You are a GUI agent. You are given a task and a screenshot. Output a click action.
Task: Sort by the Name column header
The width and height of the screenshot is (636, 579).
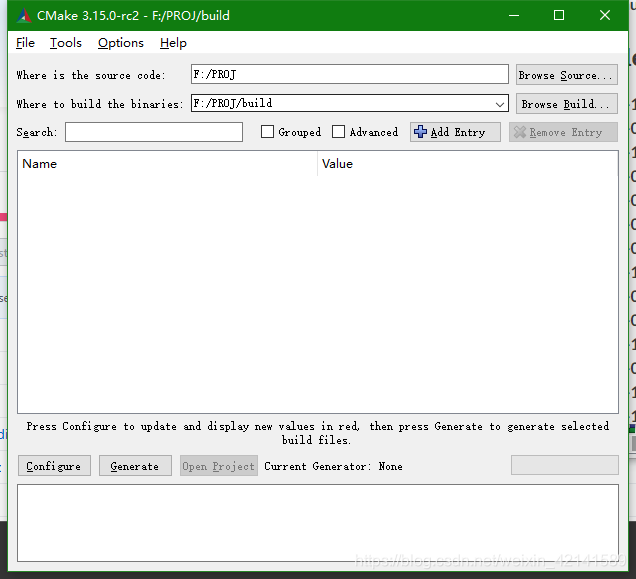click(x=167, y=164)
